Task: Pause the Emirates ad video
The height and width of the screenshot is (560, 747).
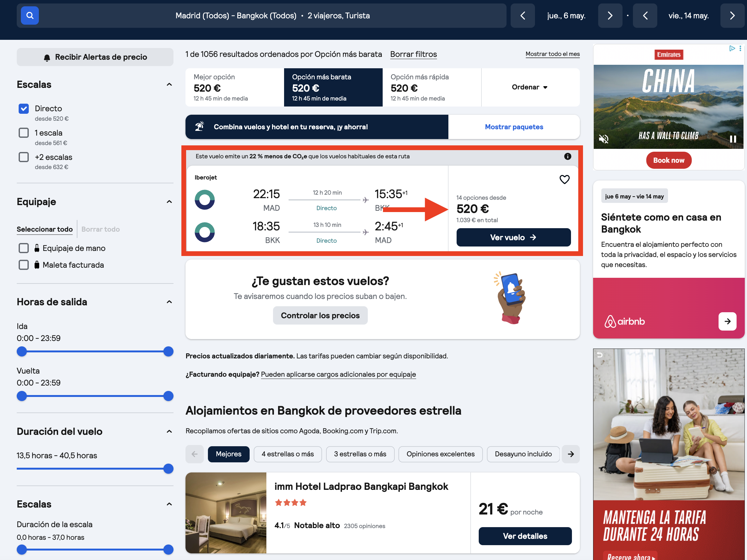Action: pos(733,139)
